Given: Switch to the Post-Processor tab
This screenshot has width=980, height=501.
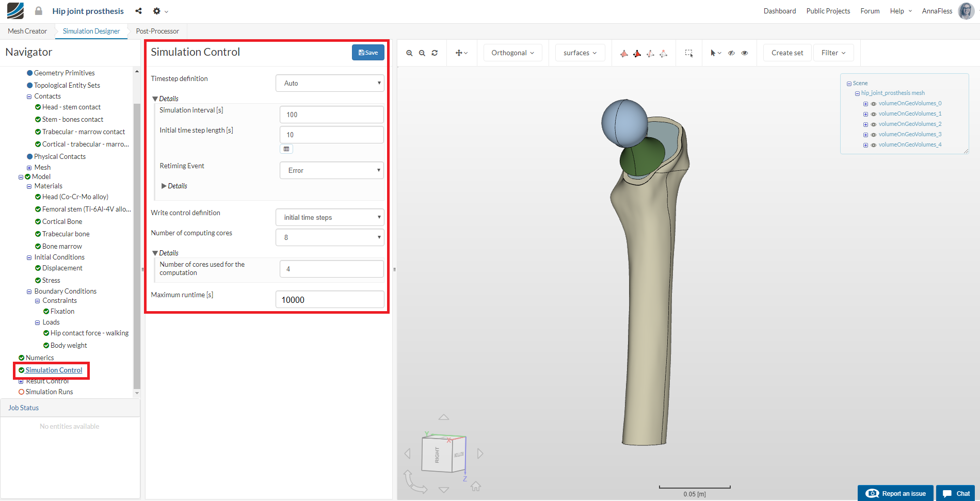Looking at the screenshot, I should click(157, 31).
